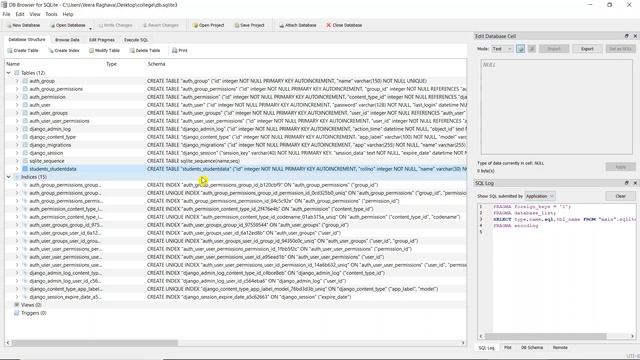Undock the SQL Log panel
The height and width of the screenshot is (360, 640).
click(x=627, y=183)
